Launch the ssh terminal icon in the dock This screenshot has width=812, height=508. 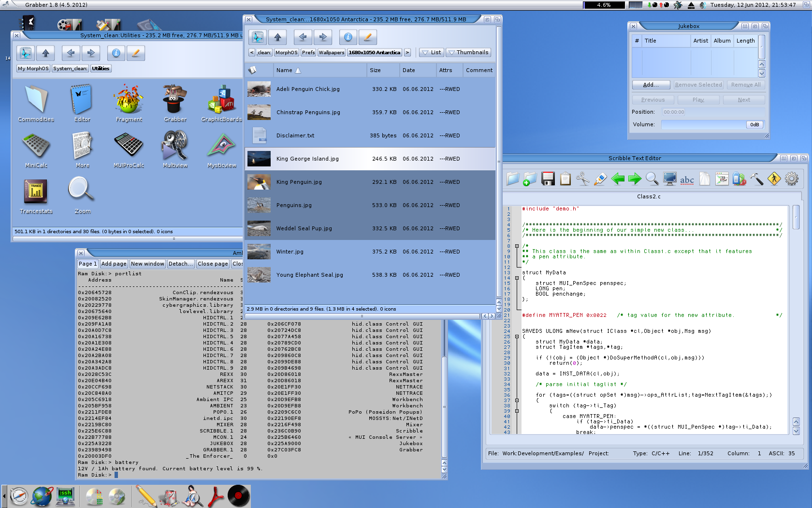[65, 496]
